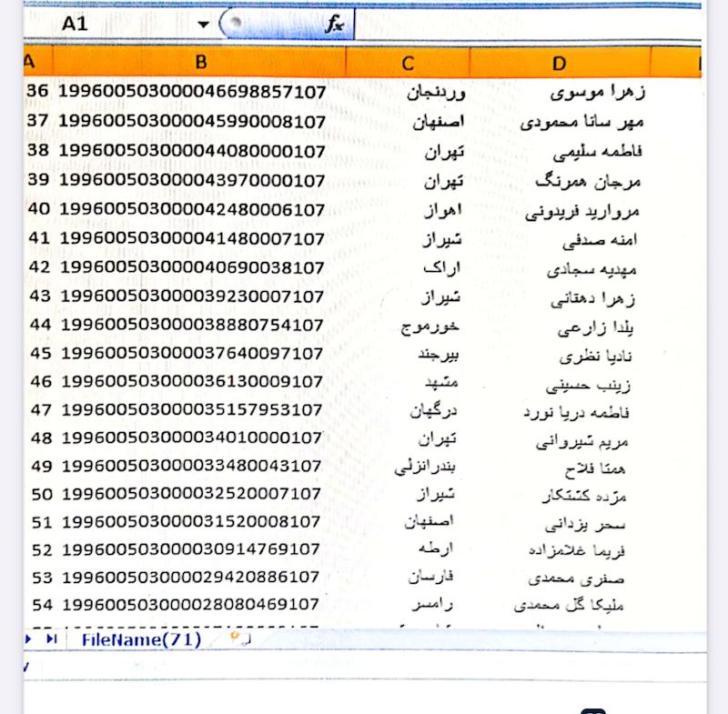Select name cell یلدا زارعی

coord(595,328)
